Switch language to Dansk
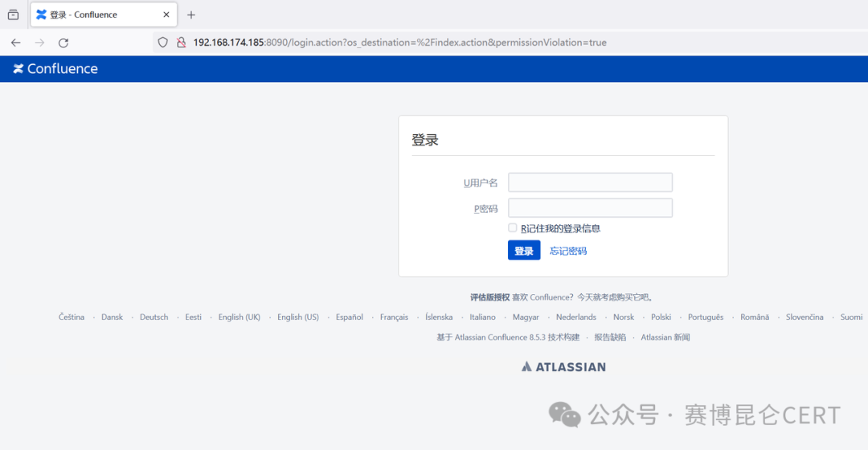 pos(112,317)
